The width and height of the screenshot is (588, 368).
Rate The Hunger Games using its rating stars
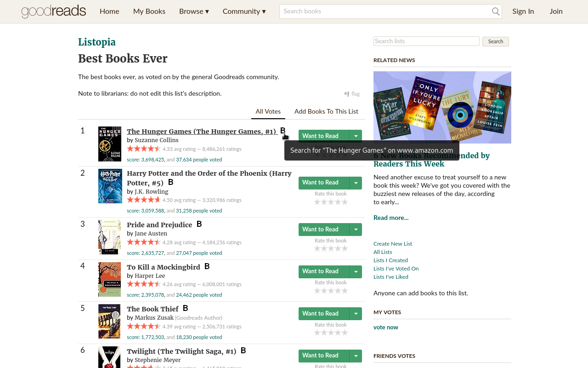coord(331,155)
